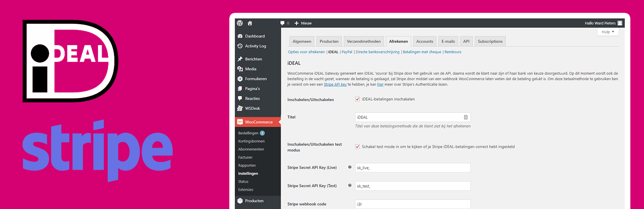Click the Stripe Secret API Key (Test) field

coord(413,186)
